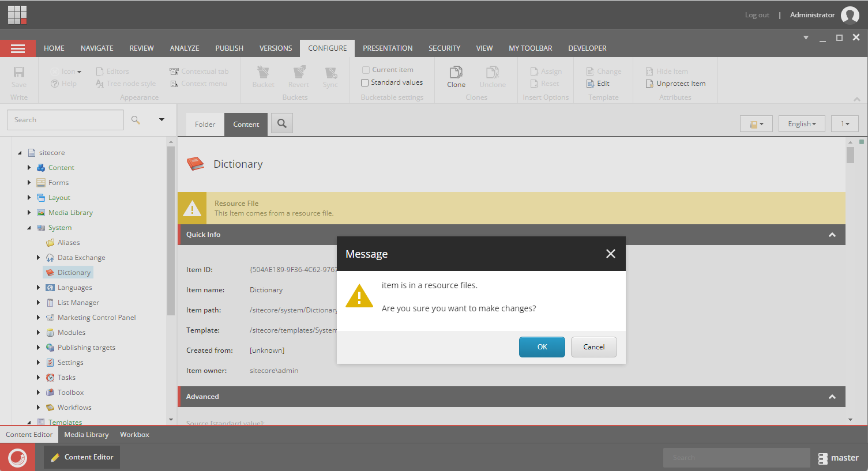Click the Revert bucket icon
The width and height of the screenshot is (868, 471).
(299, 72)
